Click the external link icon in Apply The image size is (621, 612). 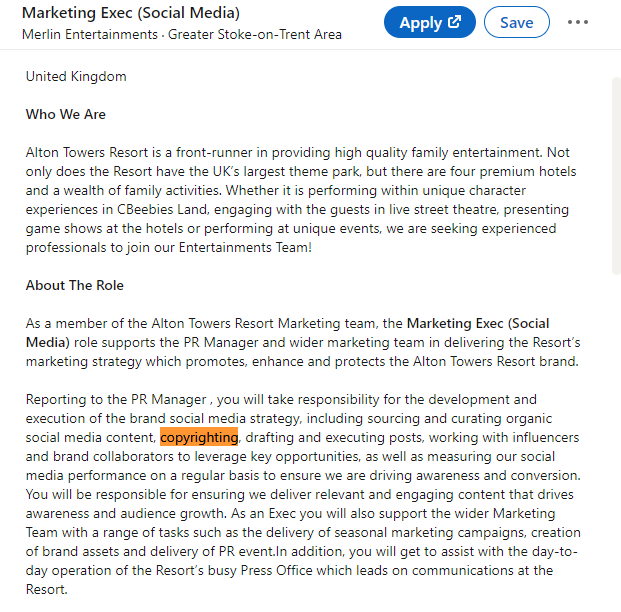tap(454, 21)
